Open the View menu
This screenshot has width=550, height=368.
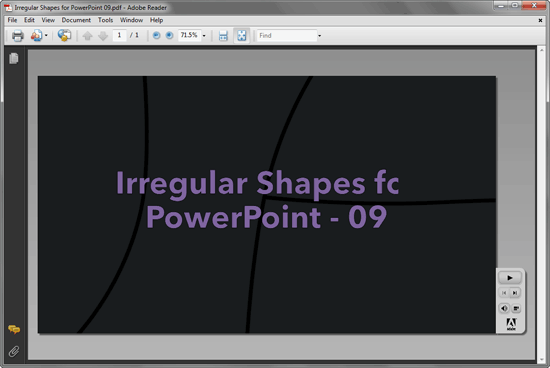[x=48, y=20]
